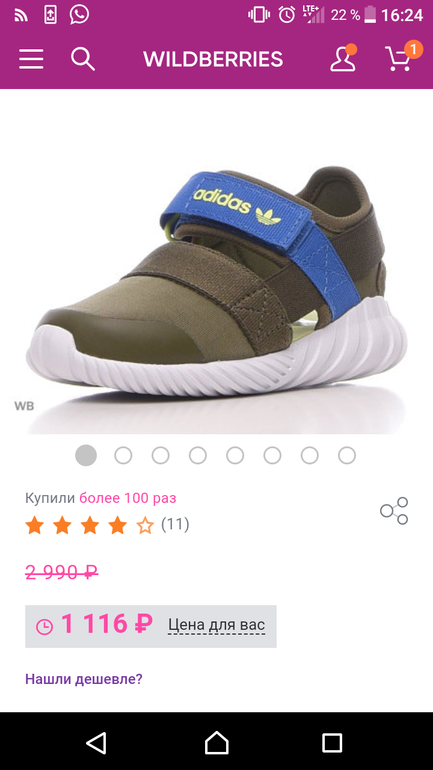
Task: Select the second image pagination dot
Action: (x=123, y=456)
